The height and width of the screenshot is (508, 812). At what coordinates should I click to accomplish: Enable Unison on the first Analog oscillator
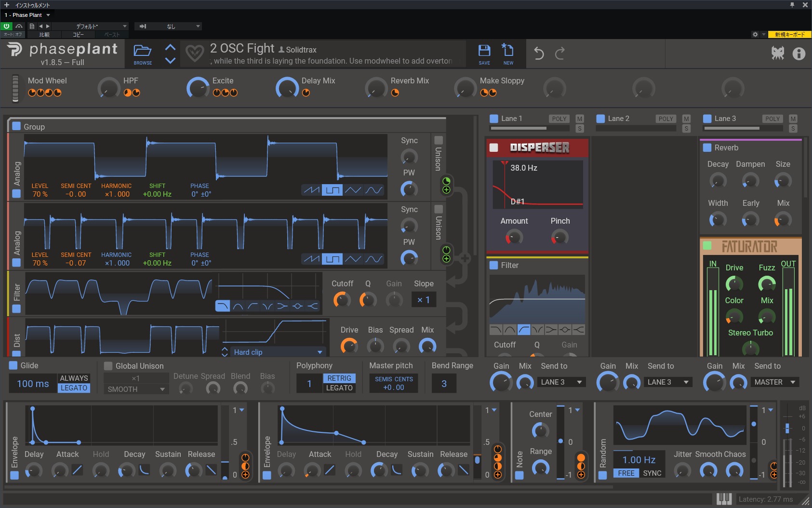[x=439, y=140]
